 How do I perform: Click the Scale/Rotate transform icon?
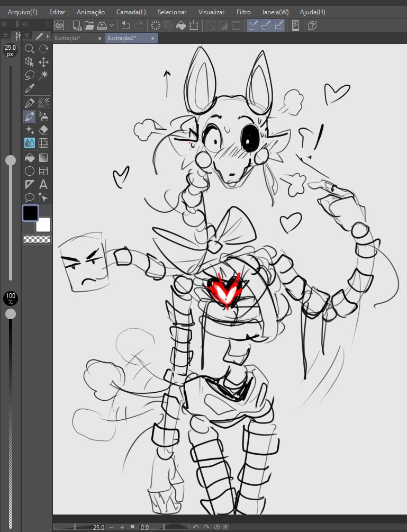194,25
